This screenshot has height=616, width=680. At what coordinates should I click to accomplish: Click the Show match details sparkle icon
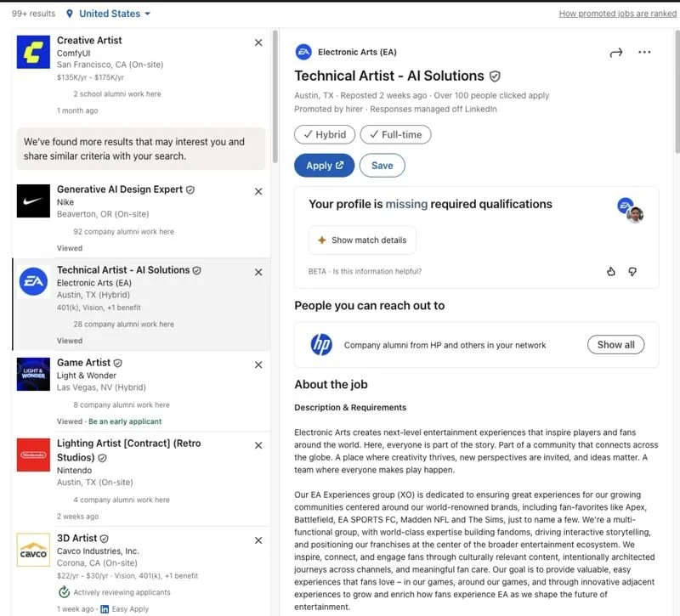(x=322, y=240)
